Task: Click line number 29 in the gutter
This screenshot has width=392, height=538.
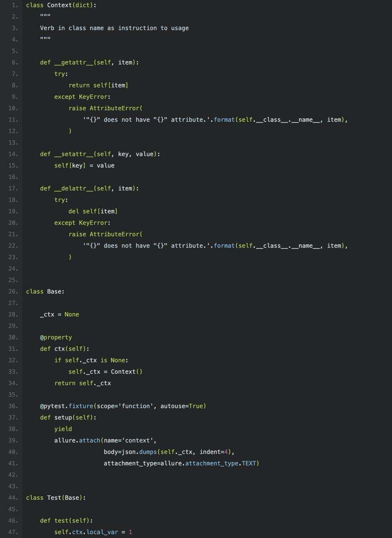Action: (x=13, y=326)
